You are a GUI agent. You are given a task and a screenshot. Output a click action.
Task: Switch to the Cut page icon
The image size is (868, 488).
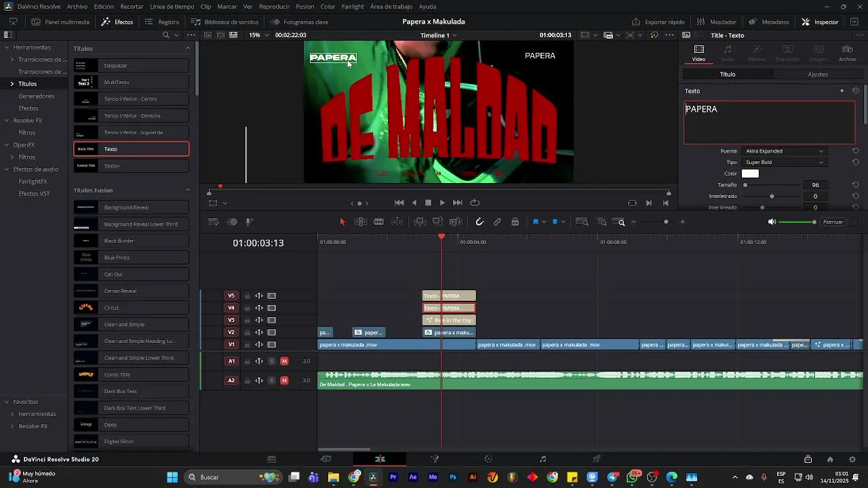coord(326,459)
